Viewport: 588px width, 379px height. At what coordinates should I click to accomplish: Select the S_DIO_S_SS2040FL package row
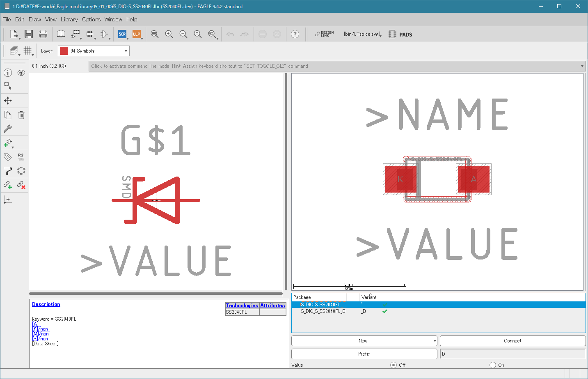tap(439, 305)
